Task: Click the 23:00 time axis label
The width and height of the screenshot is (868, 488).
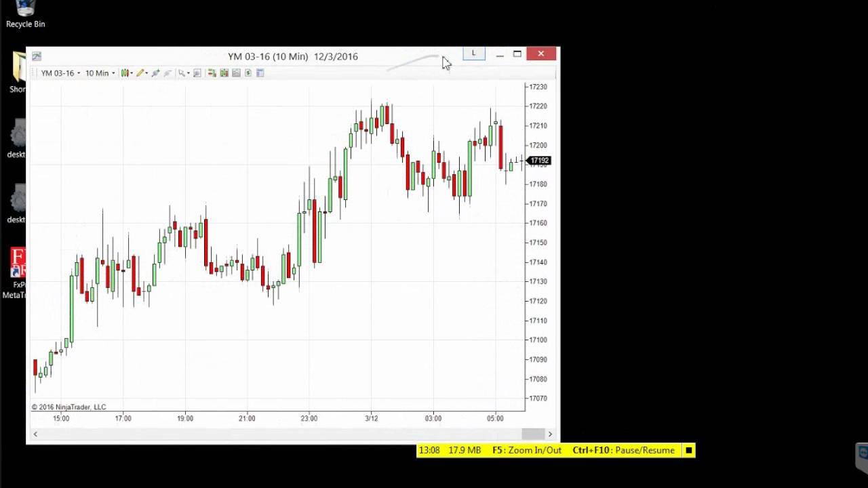Action: click(x=309, y=419)
